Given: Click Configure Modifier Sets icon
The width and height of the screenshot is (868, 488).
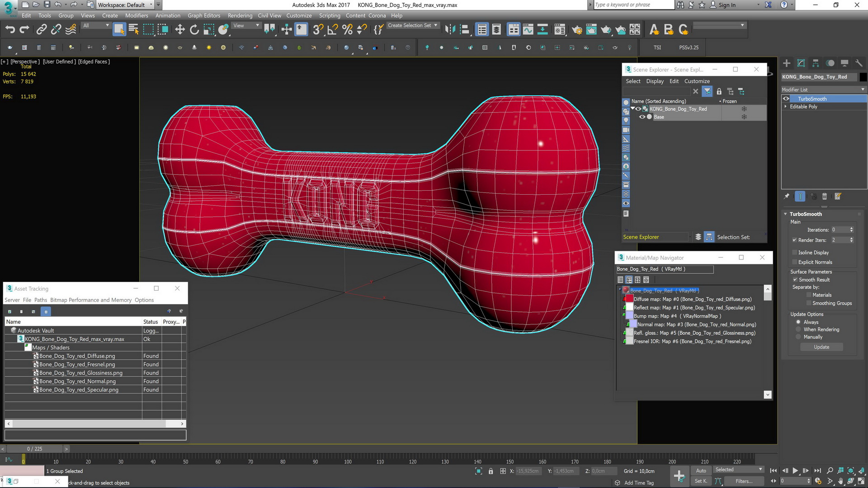Looking at the screenshot, I should point(838,196).
